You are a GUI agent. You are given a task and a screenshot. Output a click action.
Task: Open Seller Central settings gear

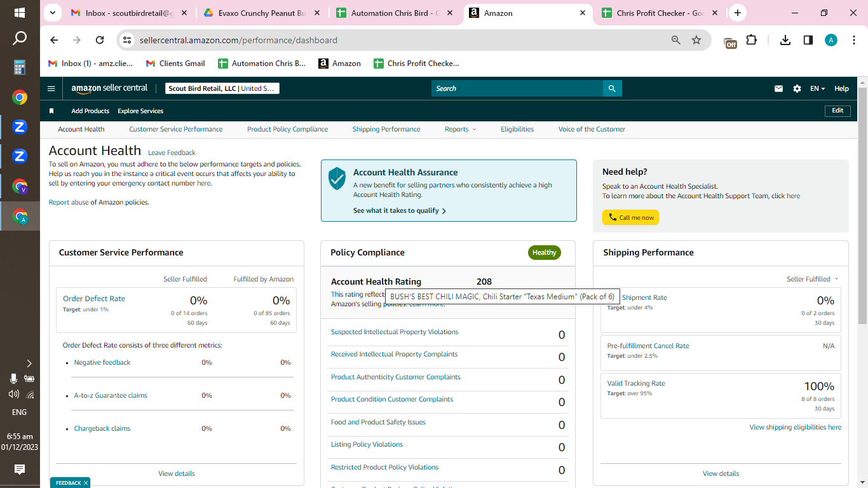click(x=797, y=88)
